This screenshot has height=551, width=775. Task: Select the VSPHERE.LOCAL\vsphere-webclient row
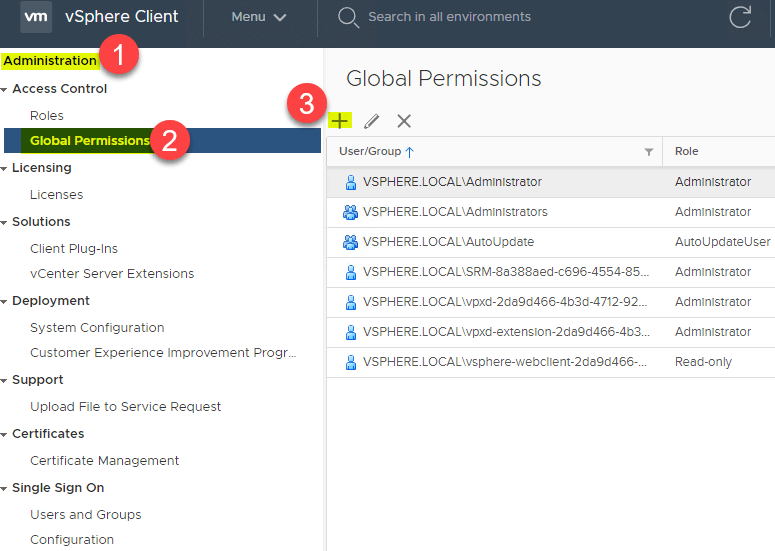tap(551, 363)
